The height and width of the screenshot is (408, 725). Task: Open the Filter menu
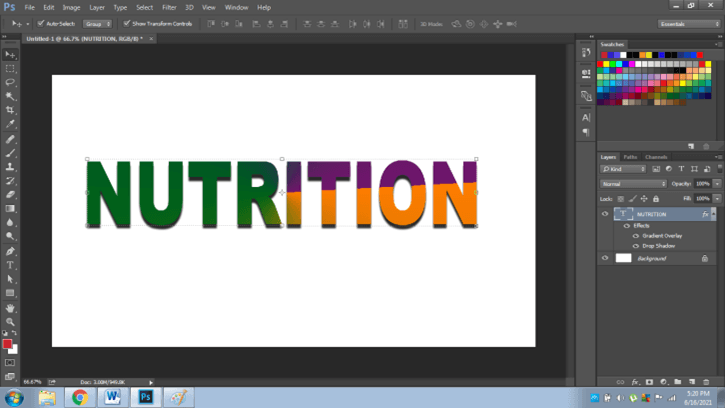point(169,7)
